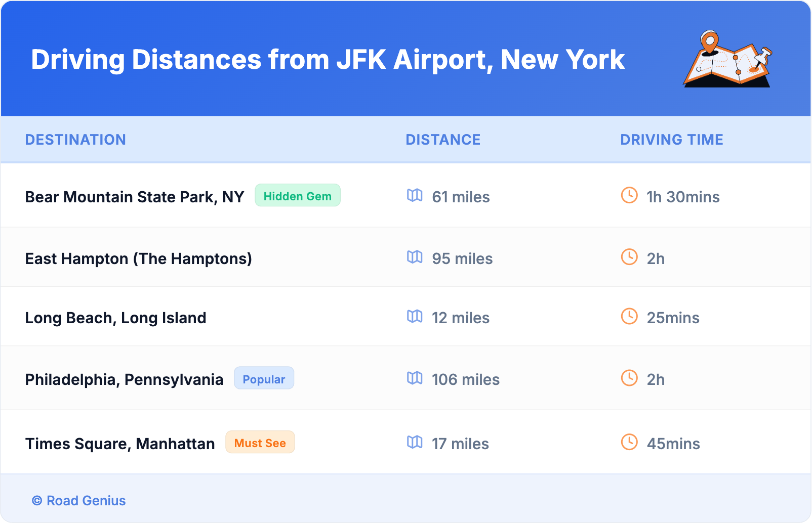812x523 pixels.
Task: Select Bear Mountain State Park destination
Action: (x=135, y=197)
